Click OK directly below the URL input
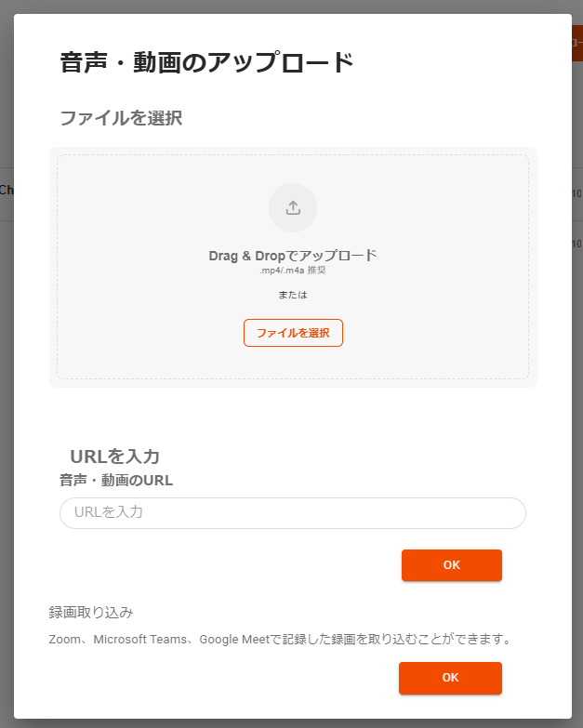 (x=451, y=565)
